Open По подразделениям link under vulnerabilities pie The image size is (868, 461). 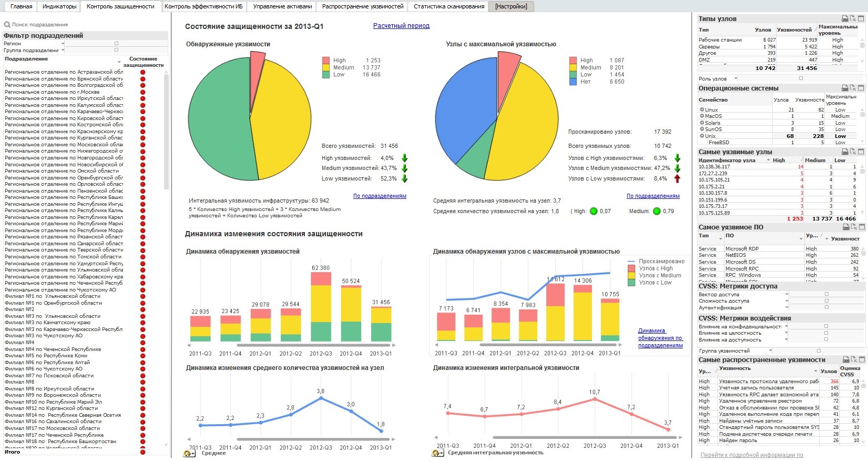click(x=380, y=196)
